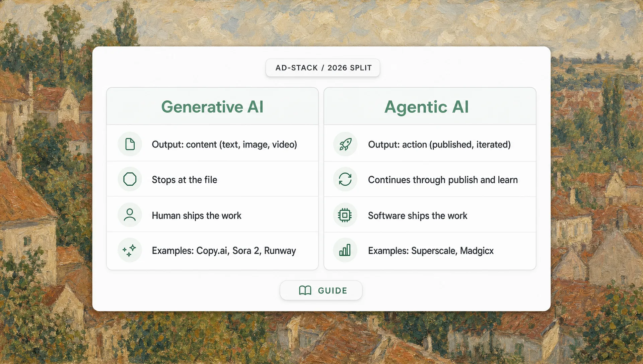Click text 'Software ships the work'
Image resolution: width=643 pixels, height=364 pixels.
(418, 215)
